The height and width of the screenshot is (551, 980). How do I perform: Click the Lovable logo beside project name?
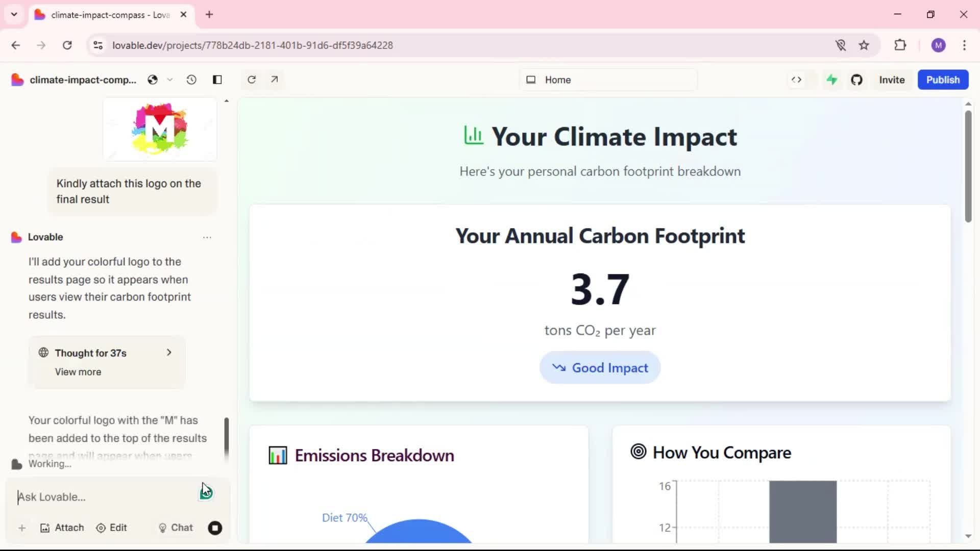pos(17,80)
